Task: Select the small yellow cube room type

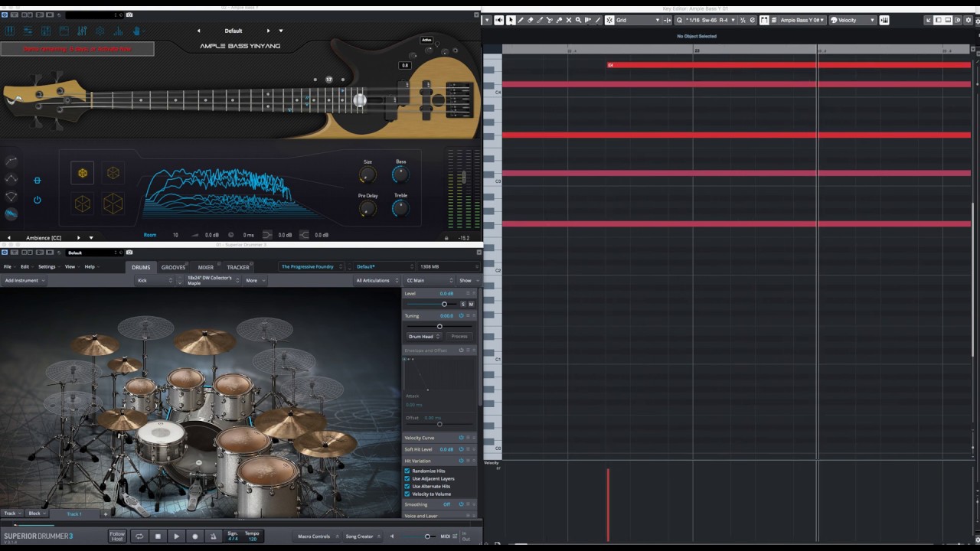Action: (x=83, y=173)
